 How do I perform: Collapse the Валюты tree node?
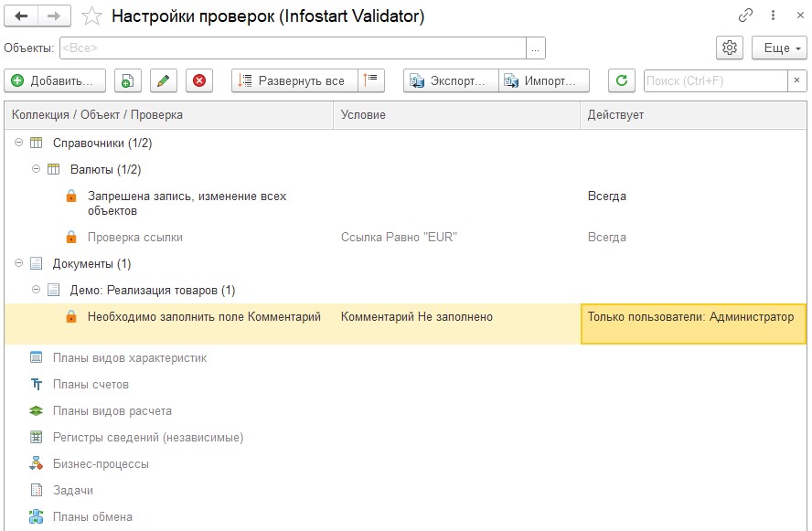(x=37, y=169)
